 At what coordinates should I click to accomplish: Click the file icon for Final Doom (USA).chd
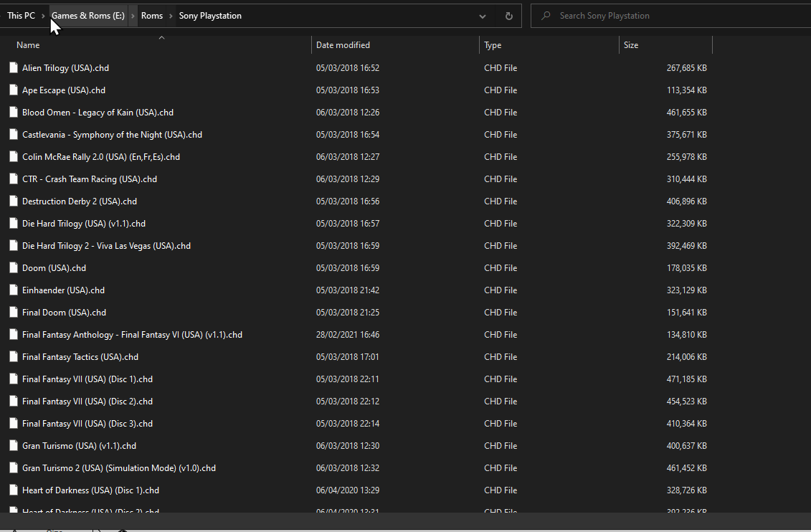(14, 313)
